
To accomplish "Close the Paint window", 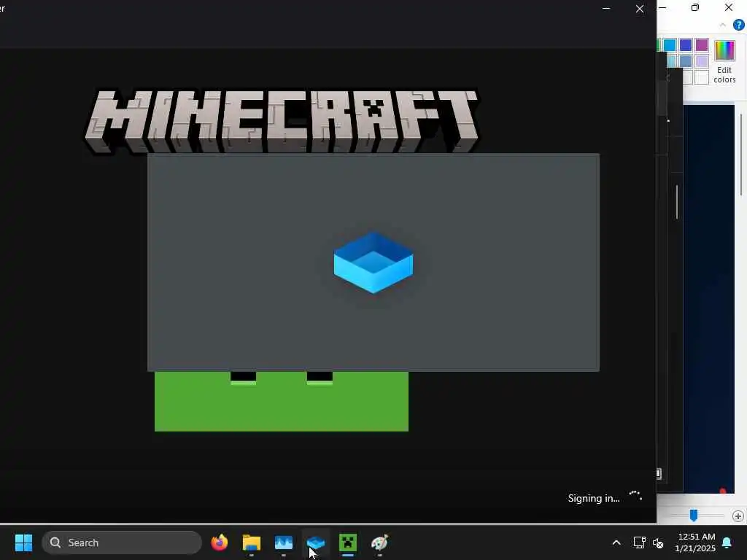I will click(729, 7).
